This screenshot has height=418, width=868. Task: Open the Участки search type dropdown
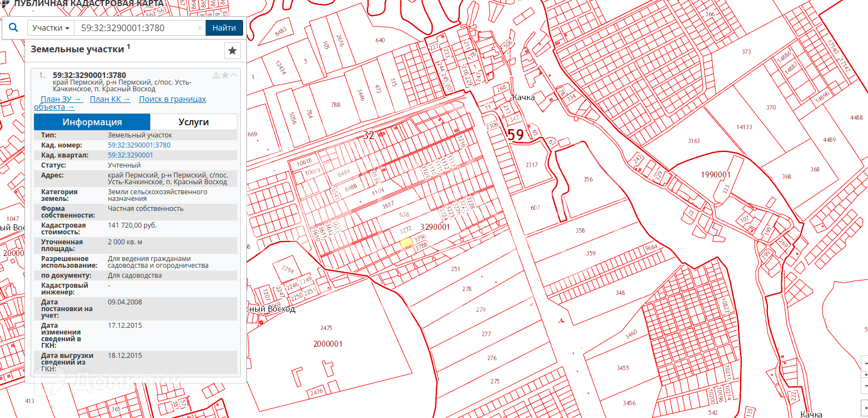coord(51,28)
